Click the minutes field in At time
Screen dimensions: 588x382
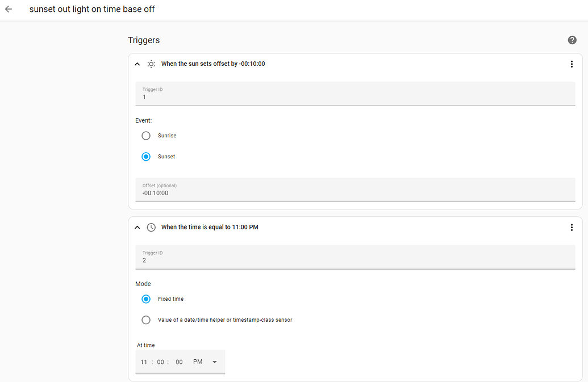pos(161,362)
